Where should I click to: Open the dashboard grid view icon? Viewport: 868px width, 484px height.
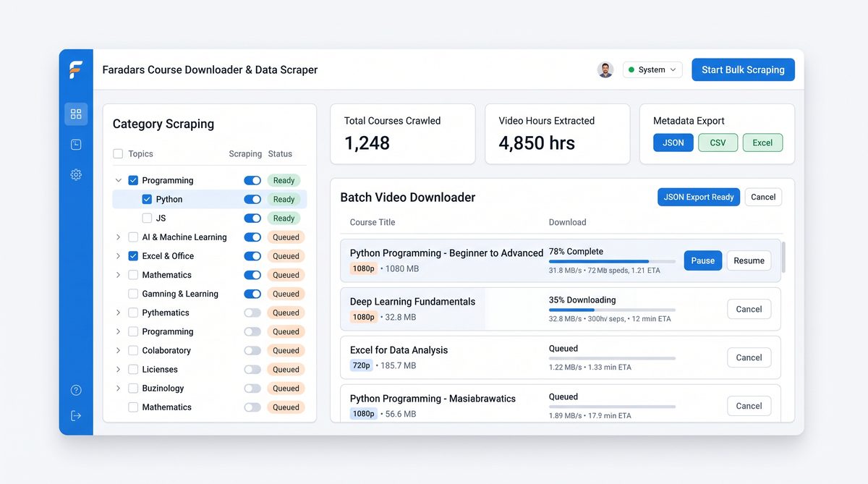click(76, 114)
